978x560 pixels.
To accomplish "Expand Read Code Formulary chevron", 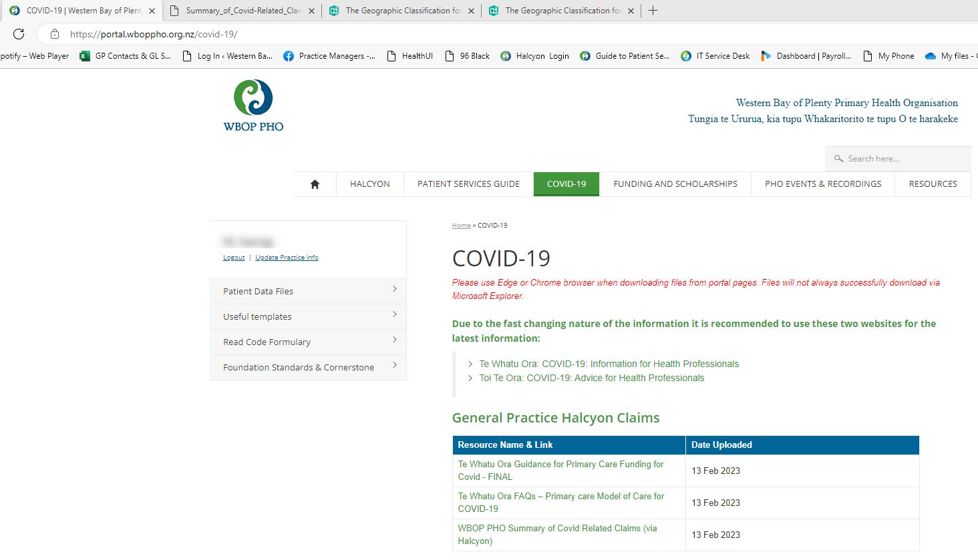I will [x=395, y=340].
